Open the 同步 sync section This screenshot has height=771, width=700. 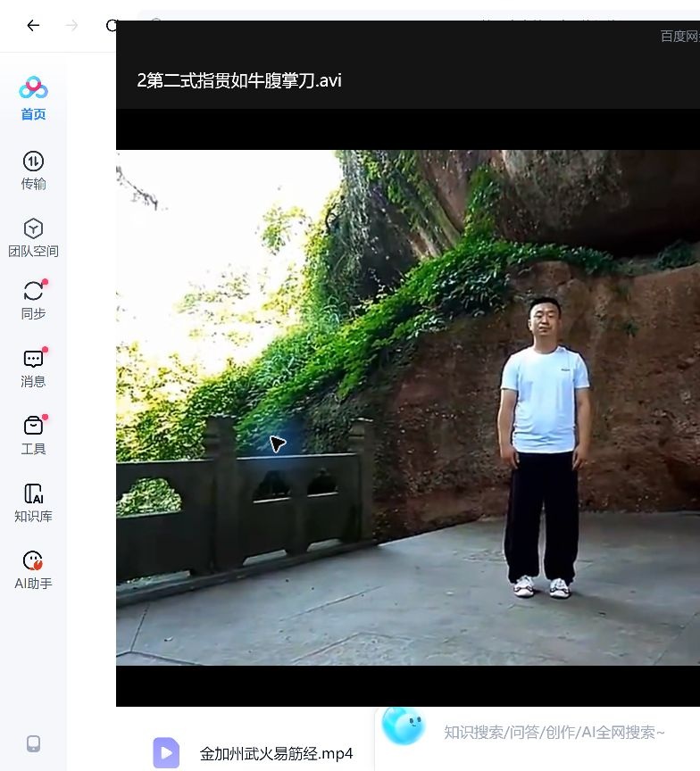coord(33,300)
